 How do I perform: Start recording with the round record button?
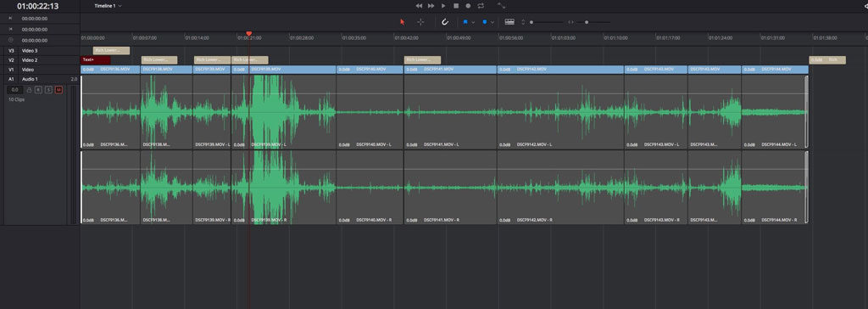pos(468,6)
